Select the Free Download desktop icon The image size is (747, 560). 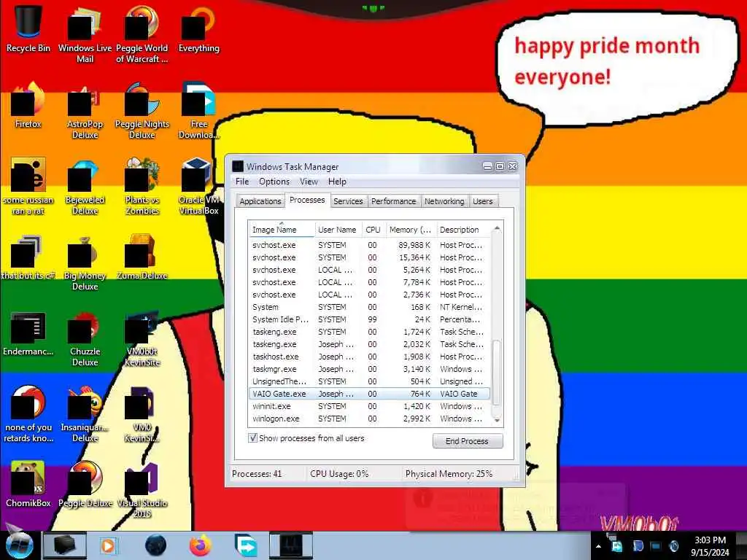tap(198, 111)
